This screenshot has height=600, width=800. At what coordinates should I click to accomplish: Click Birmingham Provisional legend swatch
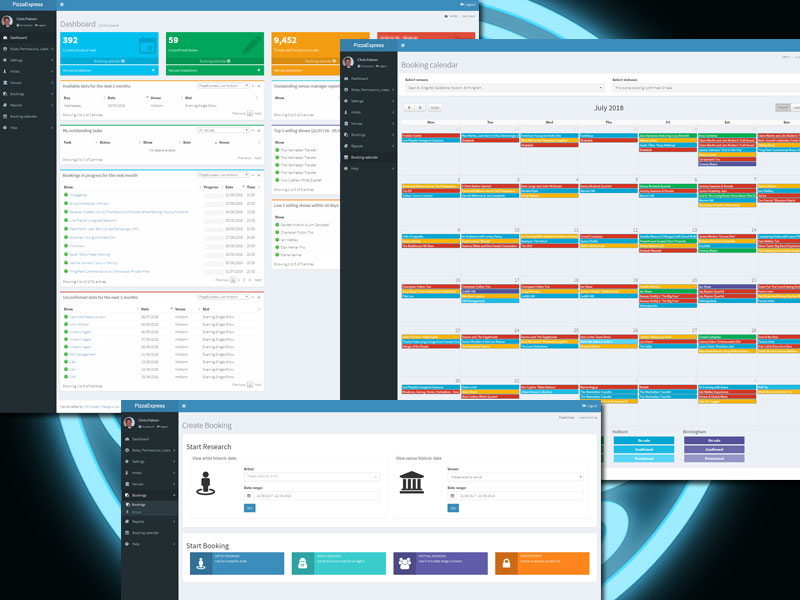tap(714, 458)
